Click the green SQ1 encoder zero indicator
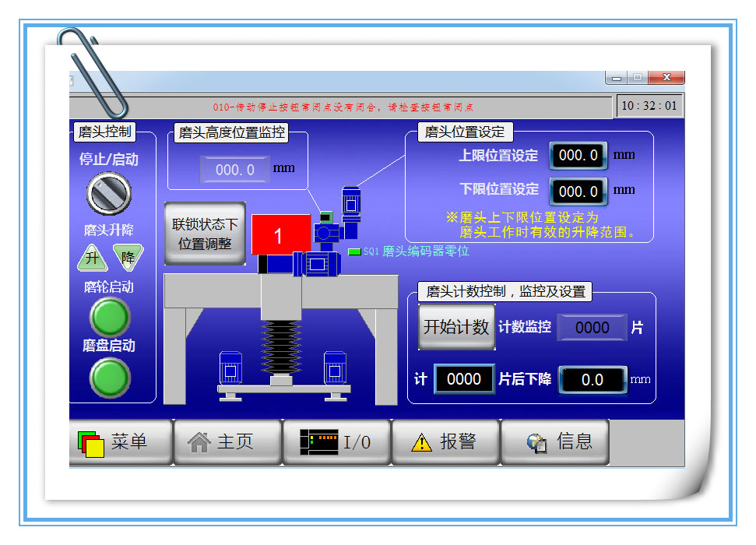 click(x=354, y=251)
